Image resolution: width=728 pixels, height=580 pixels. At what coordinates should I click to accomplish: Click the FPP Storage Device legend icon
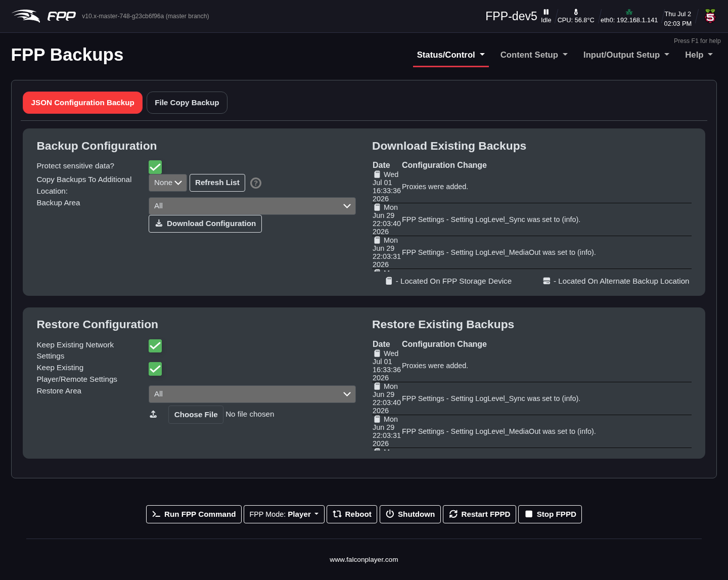389,281
